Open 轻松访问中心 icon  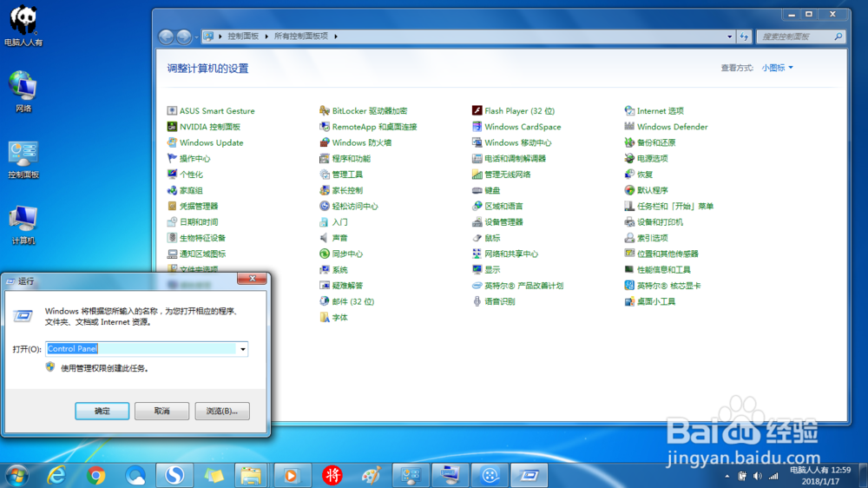pos(325,206)
